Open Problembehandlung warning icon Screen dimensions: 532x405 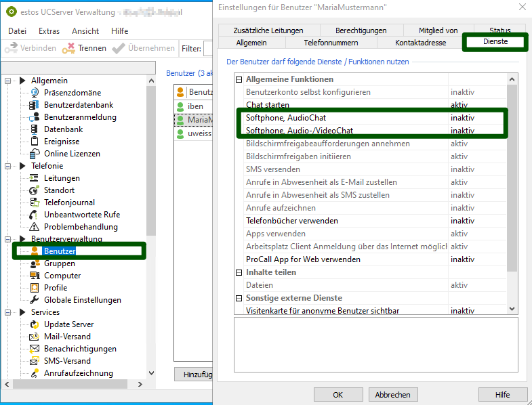pos(34,227)
